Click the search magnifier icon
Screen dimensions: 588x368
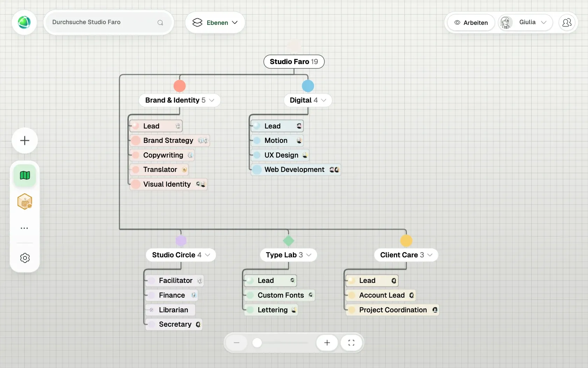coord(160,22)
